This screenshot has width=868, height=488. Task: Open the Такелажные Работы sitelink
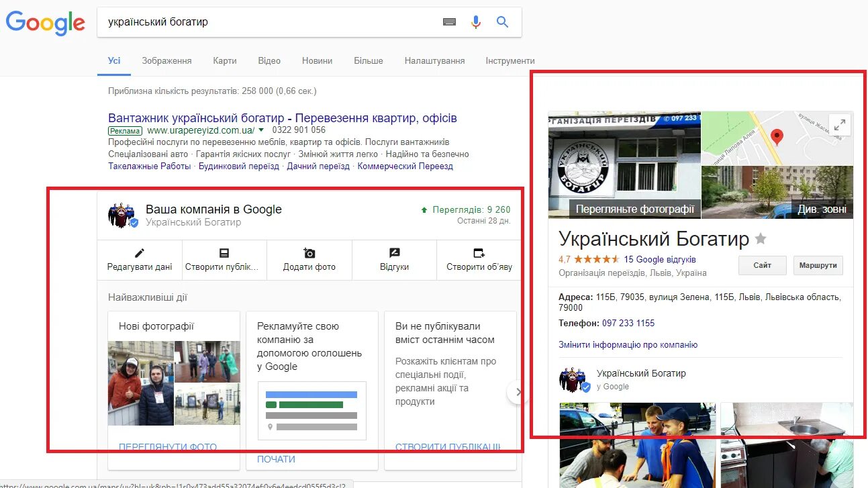pos(150,166)
